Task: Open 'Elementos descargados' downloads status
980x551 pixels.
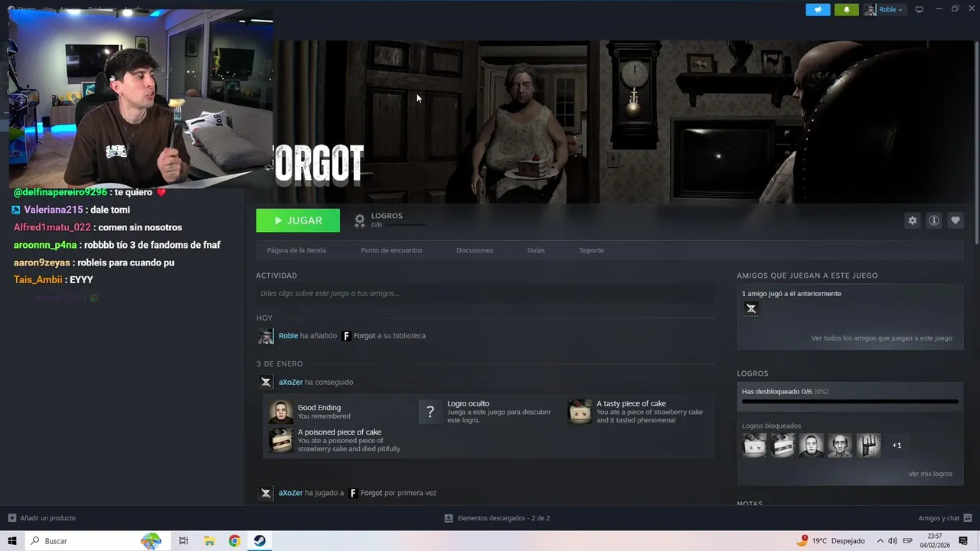Action: click(497, 518)
